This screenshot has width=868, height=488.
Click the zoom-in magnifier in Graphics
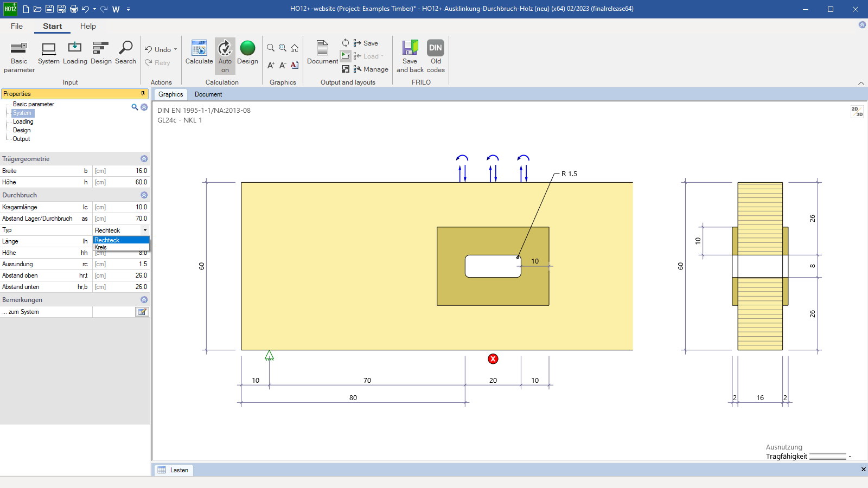[x=283, y=48]
